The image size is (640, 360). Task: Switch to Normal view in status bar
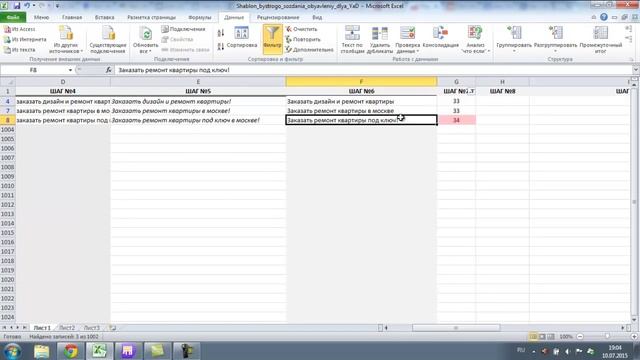533,337
